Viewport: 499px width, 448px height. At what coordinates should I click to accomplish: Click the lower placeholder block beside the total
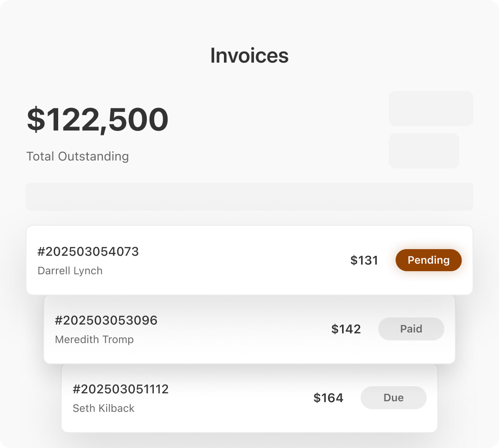click(x=424, y=151)
